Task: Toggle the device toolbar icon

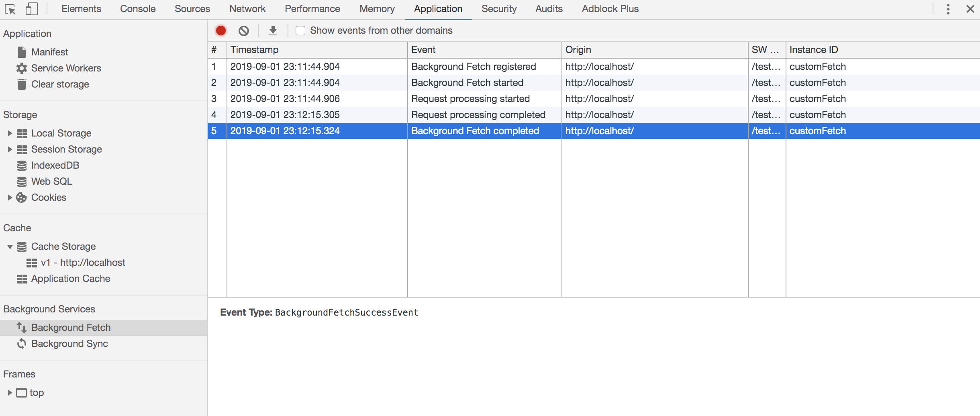Action: (x=31, y=9)
